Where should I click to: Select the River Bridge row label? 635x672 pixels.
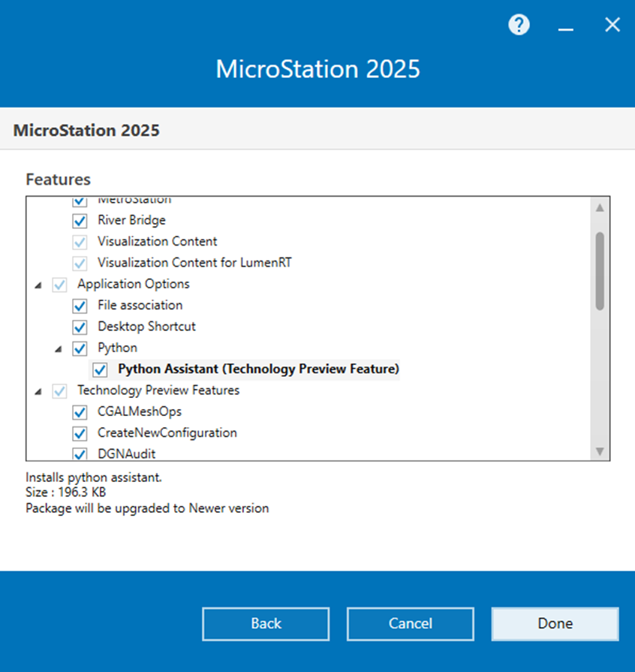(131, 220)
